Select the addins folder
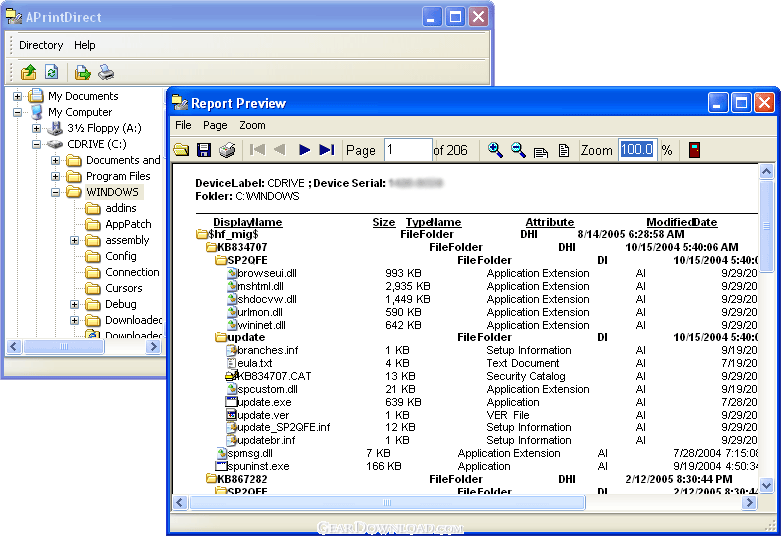Image resolution: width=781 pixels, height=536 pixels. [x=121, y=208]
